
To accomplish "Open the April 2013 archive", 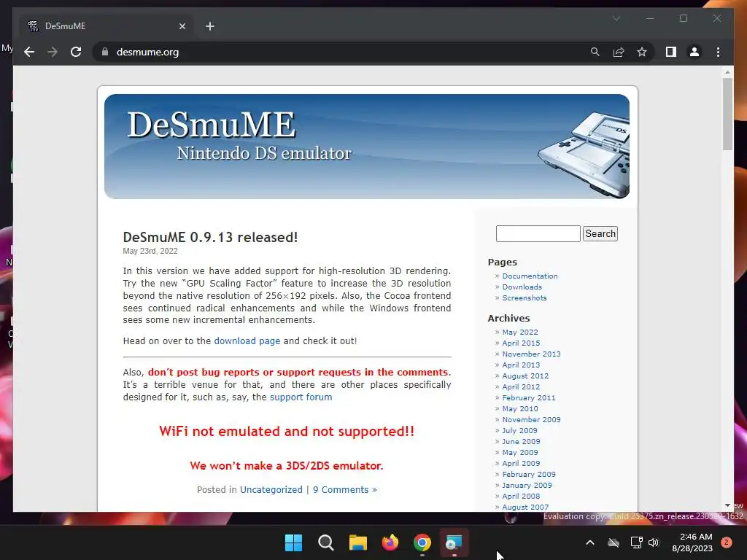I will [521, 365].
